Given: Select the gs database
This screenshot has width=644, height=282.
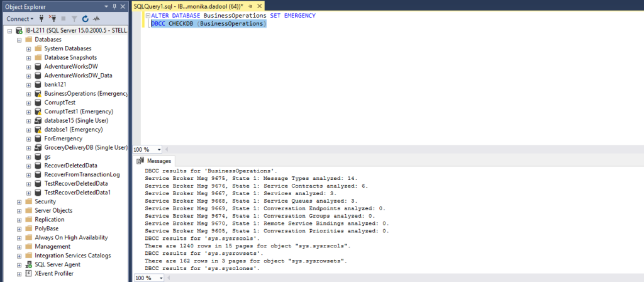Looking at the screenshot, I should click(x=48, y=157).
